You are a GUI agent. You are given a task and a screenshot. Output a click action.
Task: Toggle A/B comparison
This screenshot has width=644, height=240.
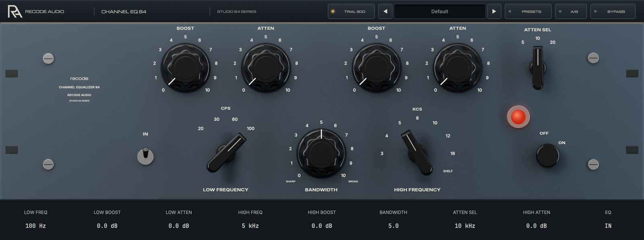(571, 11)
